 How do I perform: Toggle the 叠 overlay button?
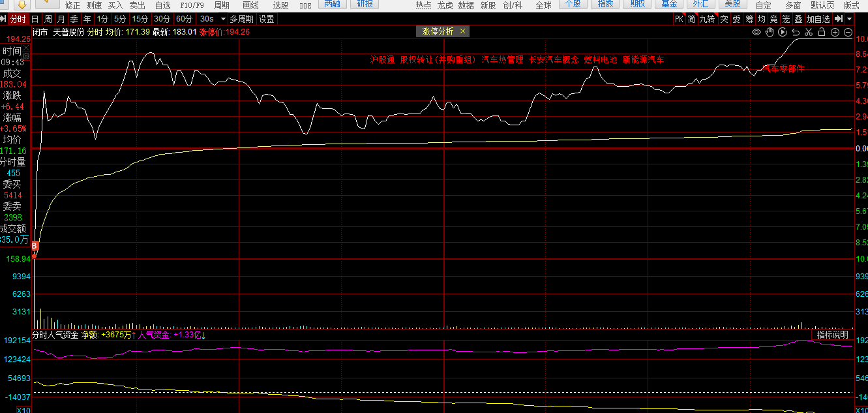pos(798,19)
